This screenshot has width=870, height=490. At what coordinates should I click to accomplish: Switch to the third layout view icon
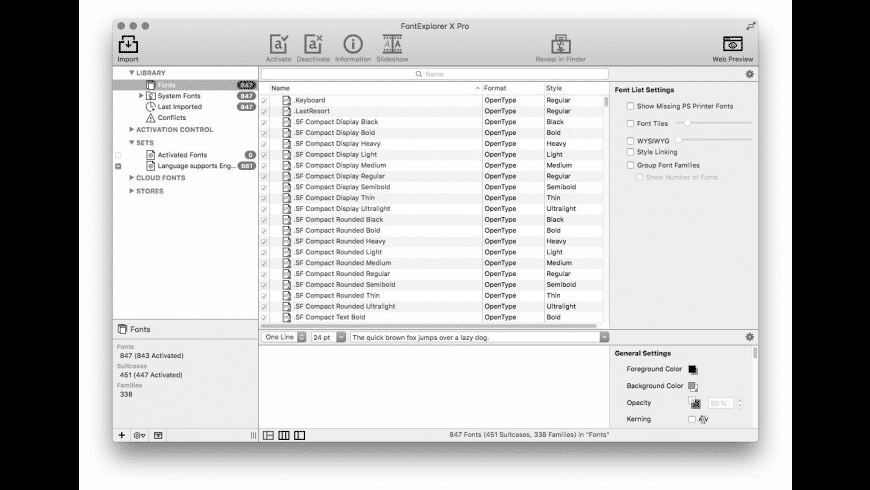coord(299,436)
